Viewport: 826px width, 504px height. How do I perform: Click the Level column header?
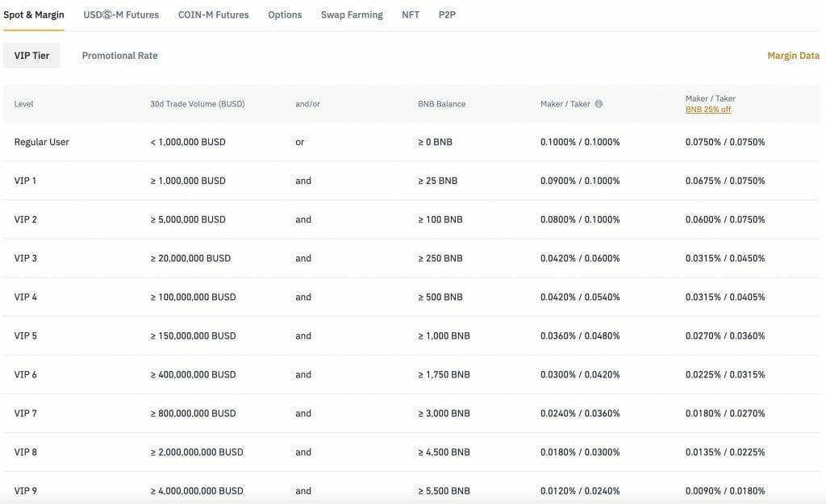pos(23,104)
